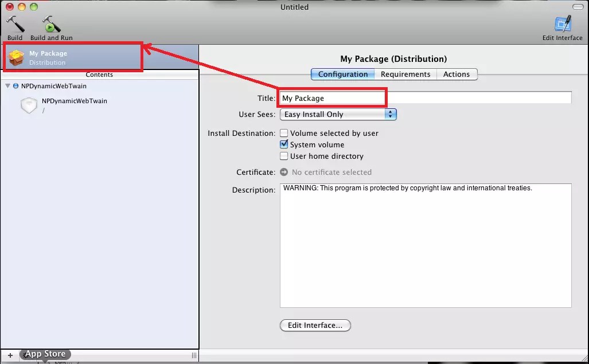Open the Edit Interface toolbar icon
Viewport: 589px width, 364px height.
(x=563, y=24)
